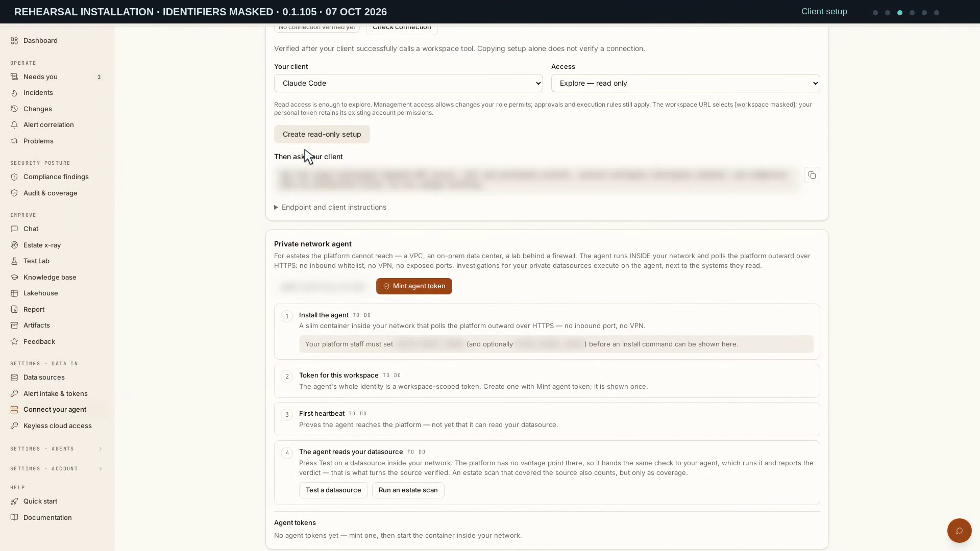Open the floating chat bubble button
Viewport: 980px width, 551px height.
[x=960, y=531]
